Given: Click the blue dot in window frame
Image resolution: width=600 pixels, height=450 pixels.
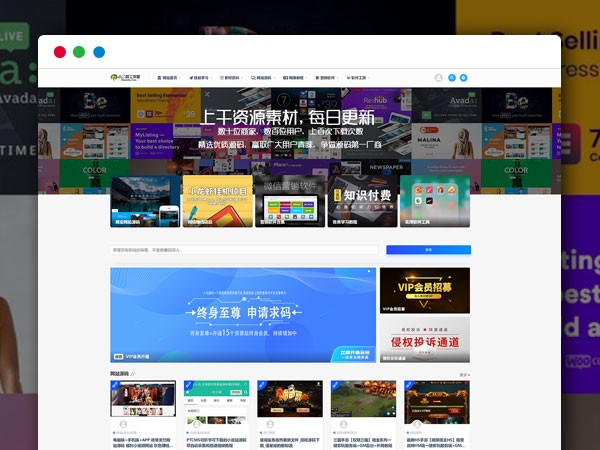Looking at the screenshot, I should coord(99,52).
